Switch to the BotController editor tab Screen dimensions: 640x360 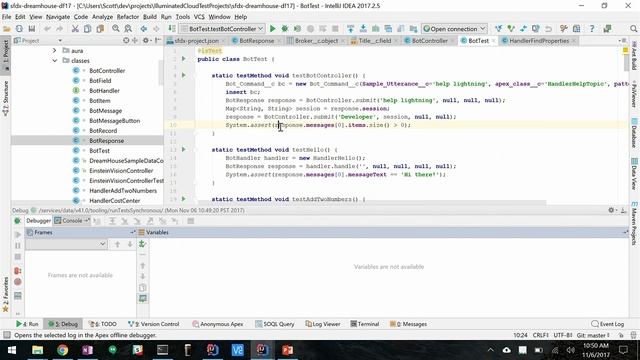click(429, 40)
